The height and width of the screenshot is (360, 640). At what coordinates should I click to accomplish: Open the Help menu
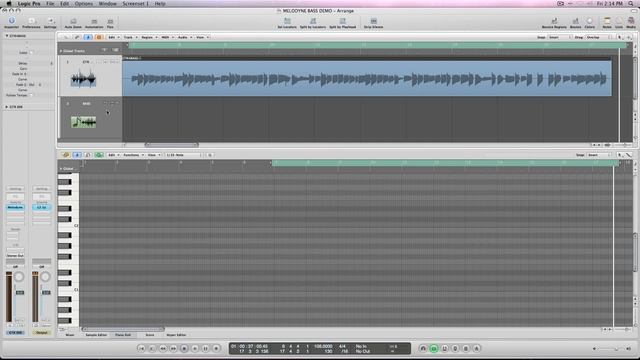(160, 4)
